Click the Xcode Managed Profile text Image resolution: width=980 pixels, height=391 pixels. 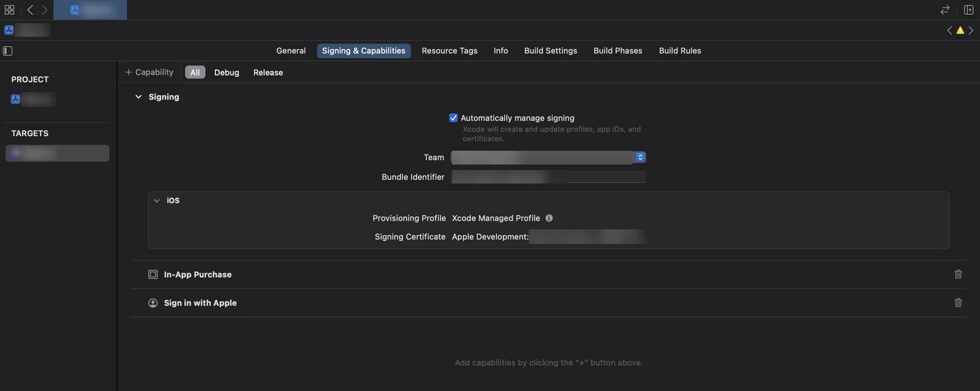pyautogui.click(x=496, y=218)
